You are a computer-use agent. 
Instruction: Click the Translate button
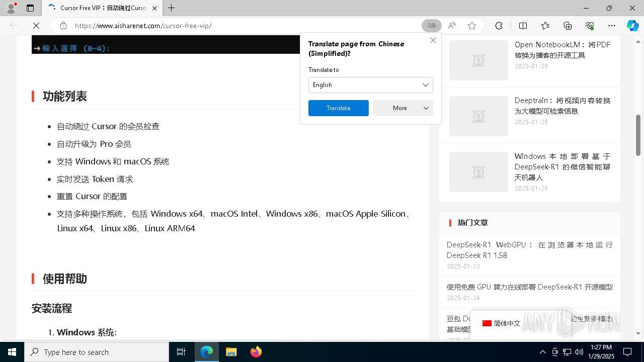(338, 108)
